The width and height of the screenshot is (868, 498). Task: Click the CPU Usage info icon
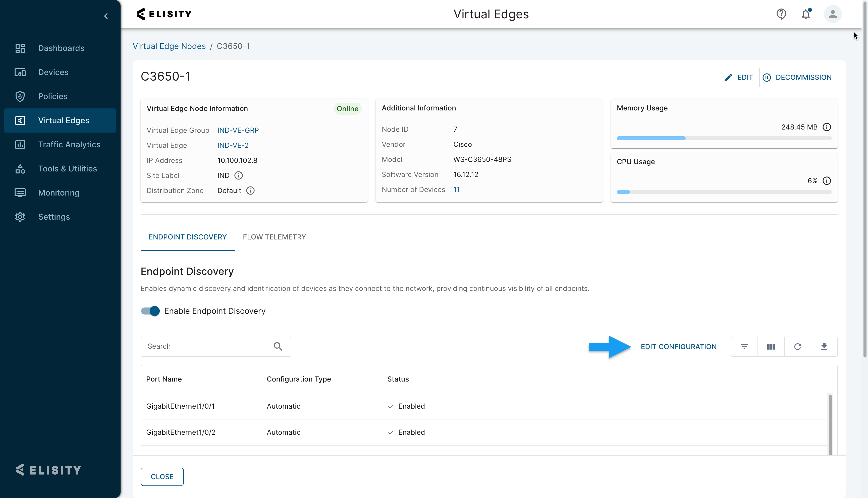pyautogui.click(x=827, y=180)
